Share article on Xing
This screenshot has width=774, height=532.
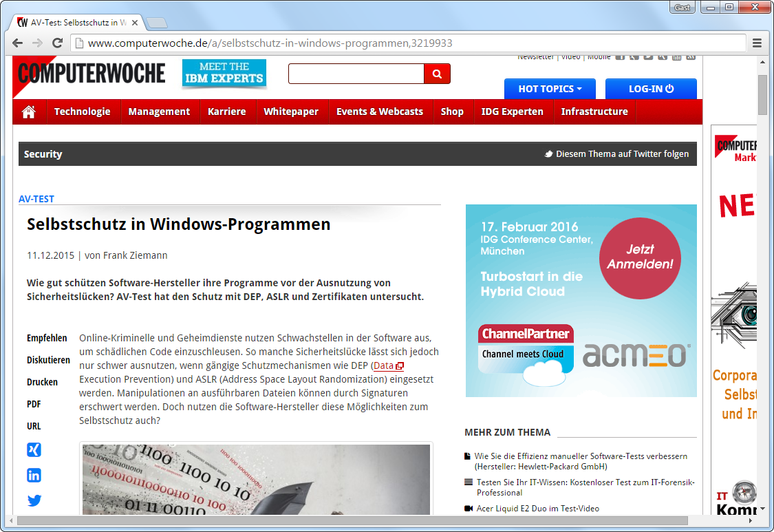(x=34, y=450)
